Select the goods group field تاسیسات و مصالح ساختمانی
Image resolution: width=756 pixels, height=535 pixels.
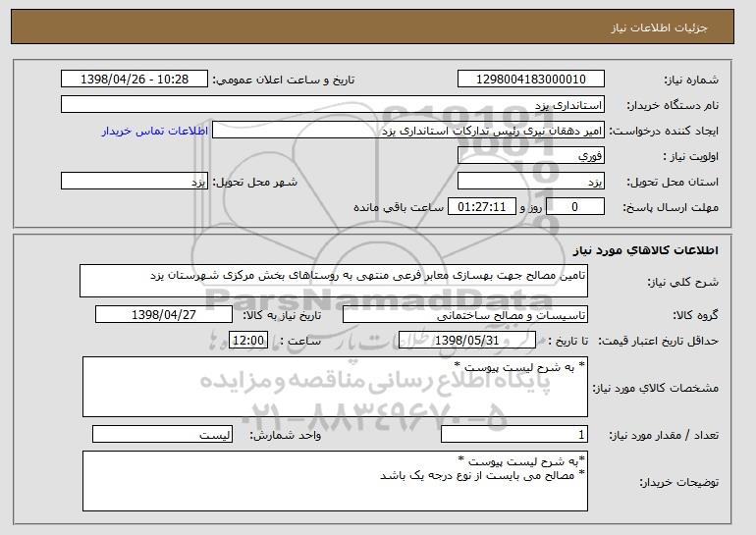click(x=465, y=315)
